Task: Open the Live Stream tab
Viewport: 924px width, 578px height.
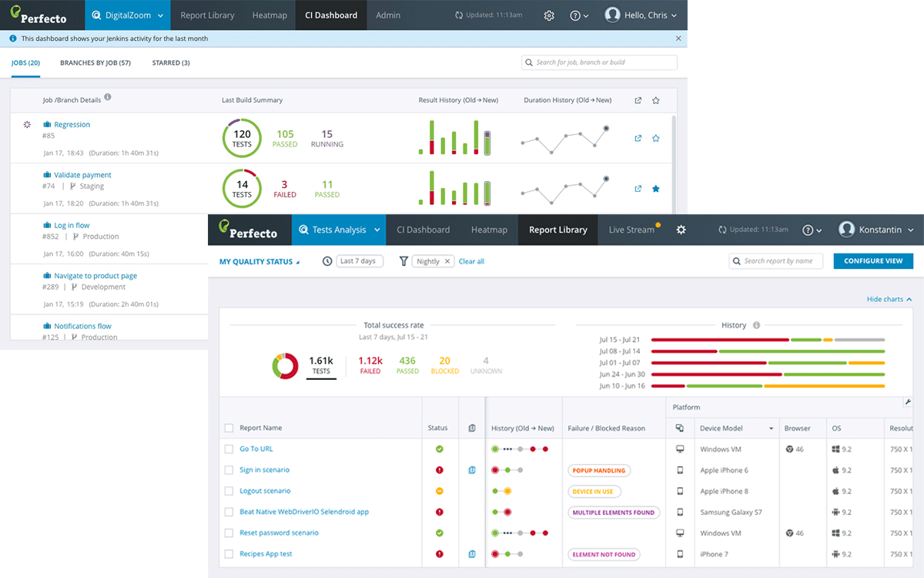Action: click(631, 230)
